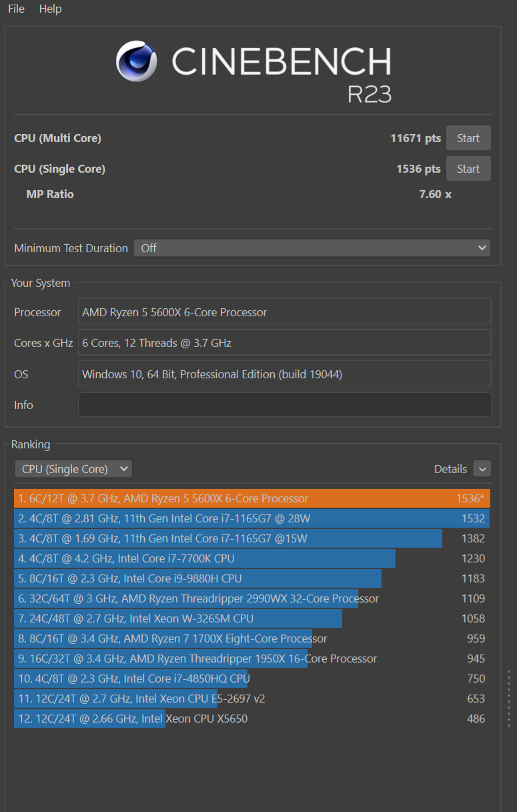This screenshot has width=517, height=812.
Task: Click the Details label in Ranking
Action: point(450,469)
